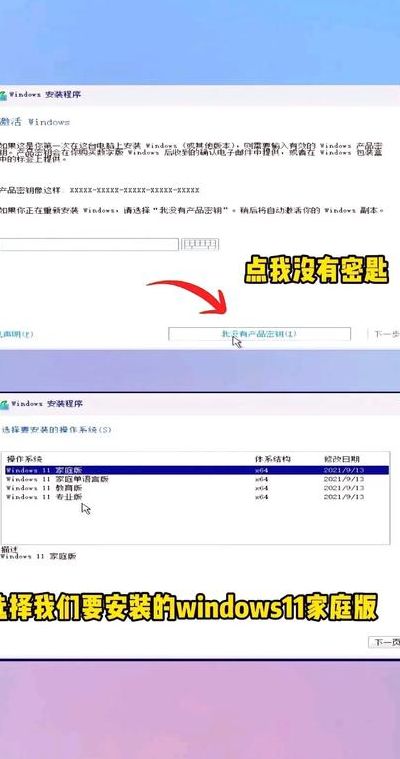Click the 下一页 button in OS dialog
400x759 pixels.
pyautogui.click(x=385, y=642)
